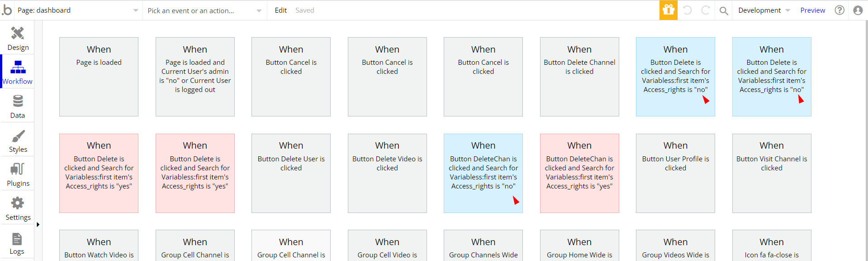Click the orange gift icon
This screenshot has height=261, width=868.
point(668,10)
